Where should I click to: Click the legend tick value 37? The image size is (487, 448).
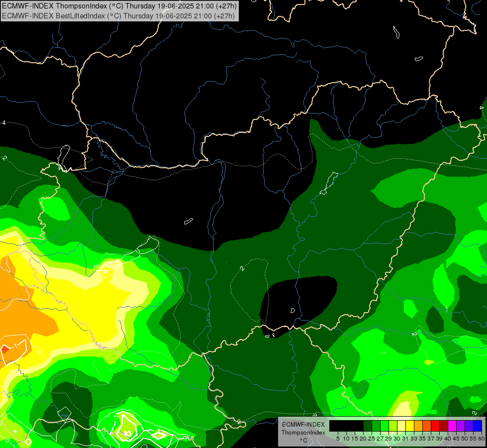[431, 439]
